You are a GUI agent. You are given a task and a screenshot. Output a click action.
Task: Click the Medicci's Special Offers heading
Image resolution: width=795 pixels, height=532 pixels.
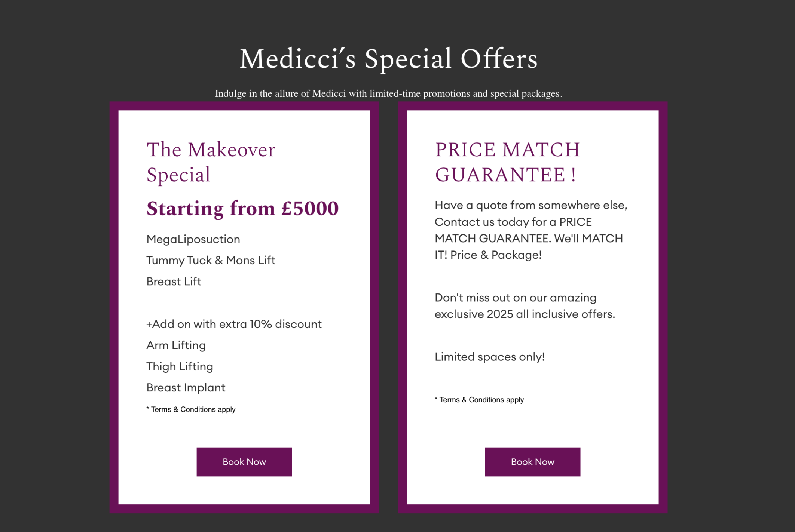388,59
